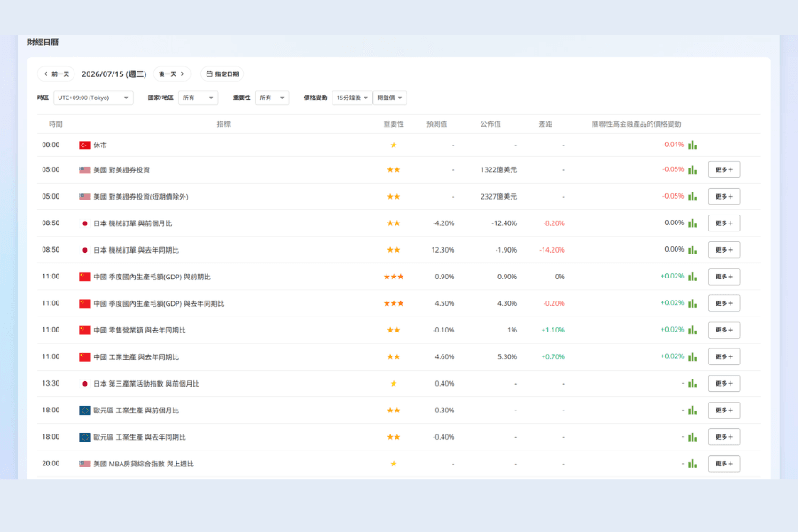Click 更多+ for 歐元區 工業生產 與前個月比

[x=724, y=411]
